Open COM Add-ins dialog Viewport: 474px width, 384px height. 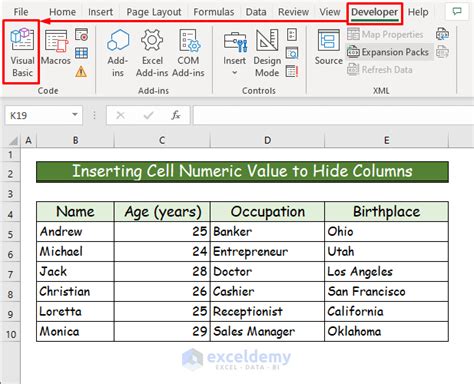[x=188, y=53]
